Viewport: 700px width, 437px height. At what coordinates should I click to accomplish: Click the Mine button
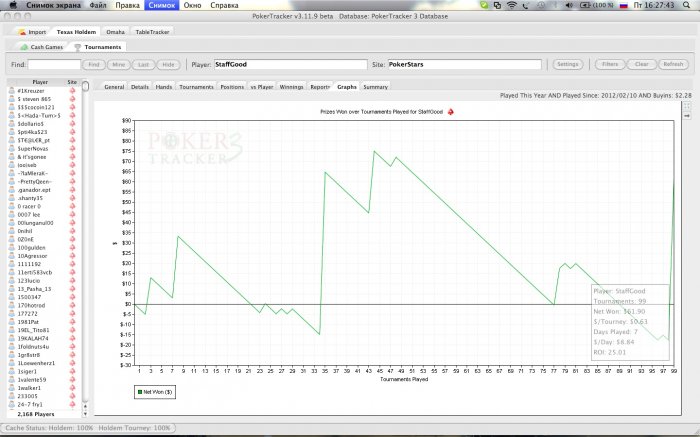(119, 64)
